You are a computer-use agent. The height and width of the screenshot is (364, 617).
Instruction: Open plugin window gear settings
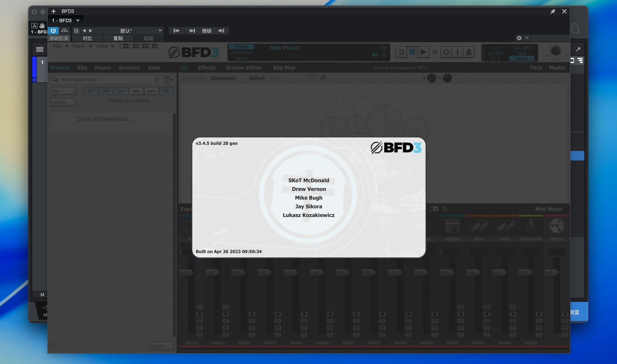click(519, 38)
